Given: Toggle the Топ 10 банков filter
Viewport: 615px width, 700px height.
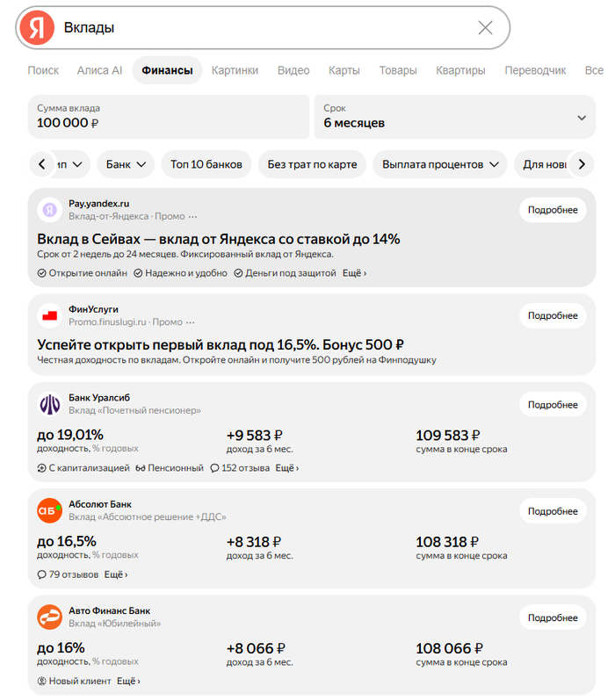Looking at the screenshot, I should pos(206,164).
